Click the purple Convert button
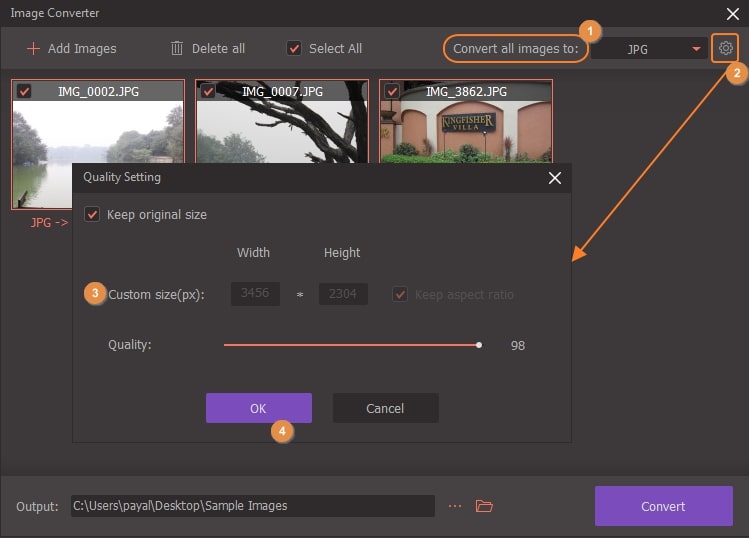The width and height of the screenshot is (749, 538). click(x=663, y=506)
